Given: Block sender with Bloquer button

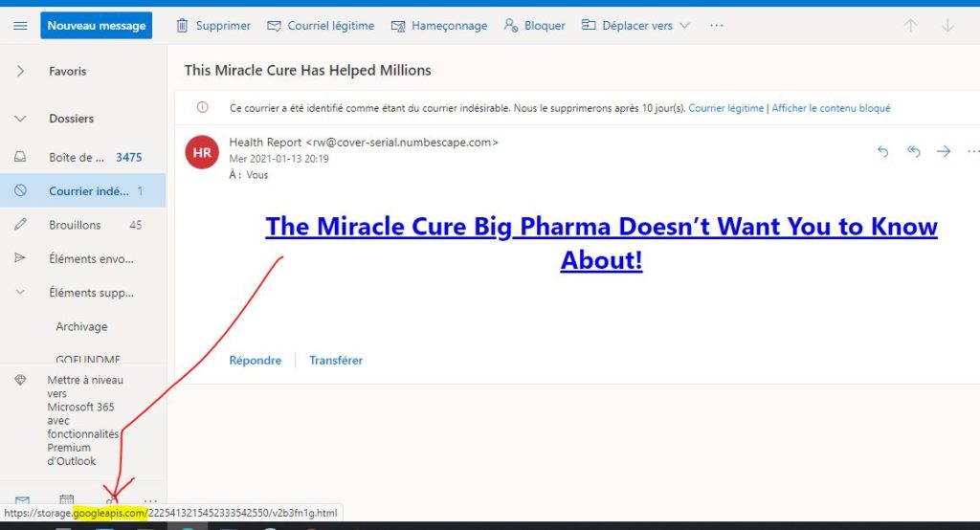Looking at the screenshot, I should point(534,26).
